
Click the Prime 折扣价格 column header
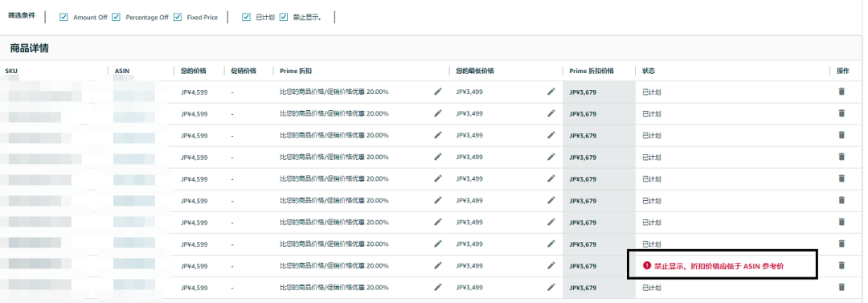pos(592,71)
